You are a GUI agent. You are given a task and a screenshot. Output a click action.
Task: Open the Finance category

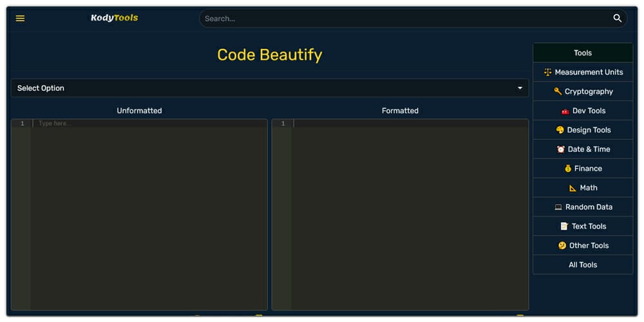point(583,168)
